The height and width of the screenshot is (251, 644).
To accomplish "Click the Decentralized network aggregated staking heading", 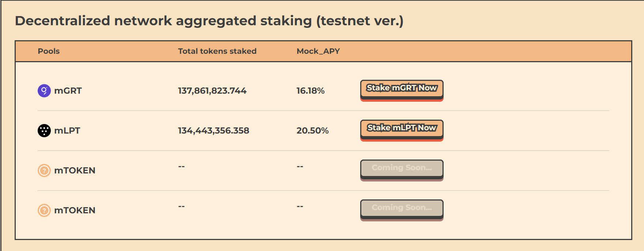I will 209,21.
